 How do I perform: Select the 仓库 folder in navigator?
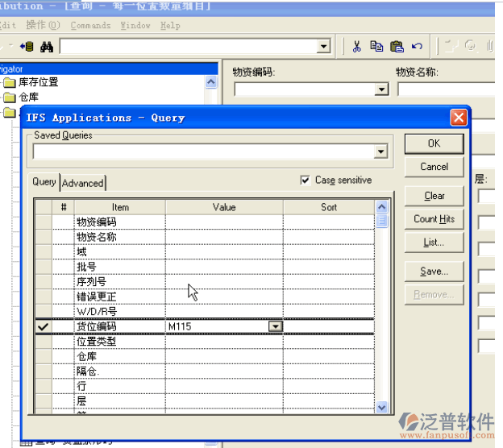(x=21, y=97)
